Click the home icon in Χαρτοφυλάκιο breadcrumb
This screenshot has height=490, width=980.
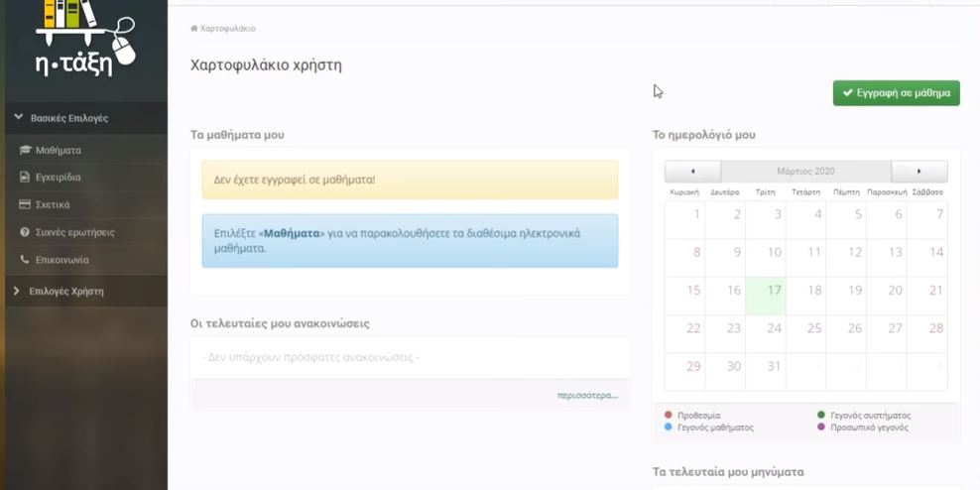(193, 28)
